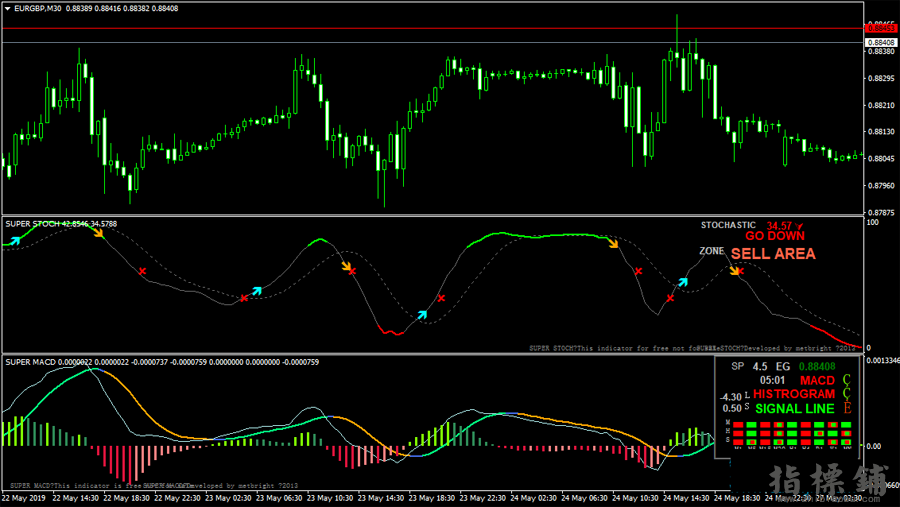The height and width of the screenshot is (507, 900).
Task: Click the leftmost red X marker in Super Stoch
Action: click(142, 271)
